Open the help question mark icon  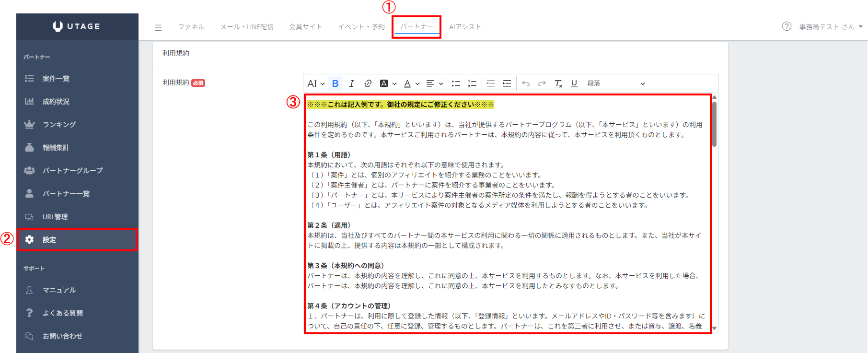click(787, 26)
